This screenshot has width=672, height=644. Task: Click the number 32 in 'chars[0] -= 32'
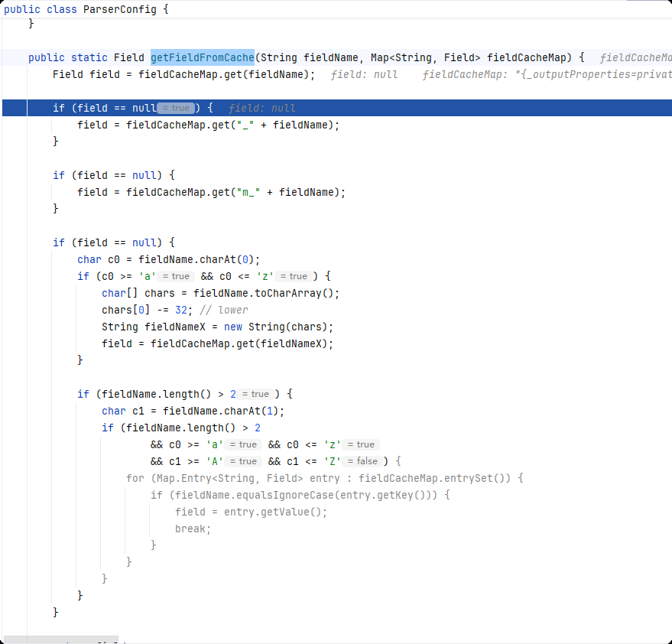point(181,310)
